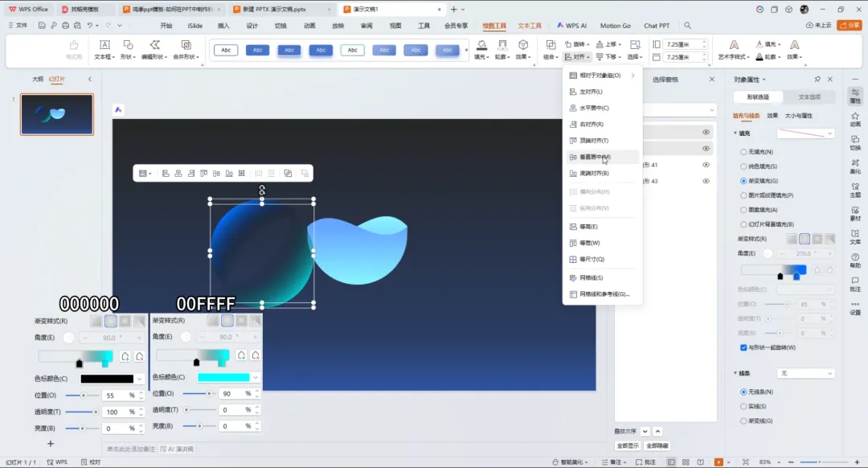The image size is (868, 468).
Task: Open the 属性 panel in right sidebar
Action: pos(855,96)
